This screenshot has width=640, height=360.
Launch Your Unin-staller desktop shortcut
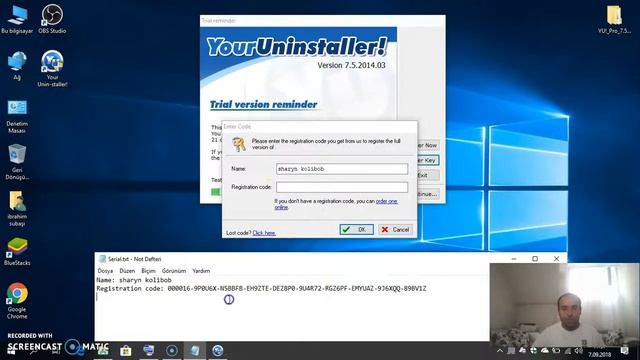click(52, 69)
